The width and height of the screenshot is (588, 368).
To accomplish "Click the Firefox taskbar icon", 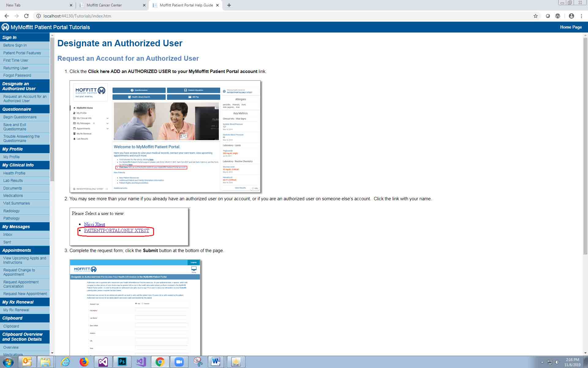I will [x=84, y=362].
